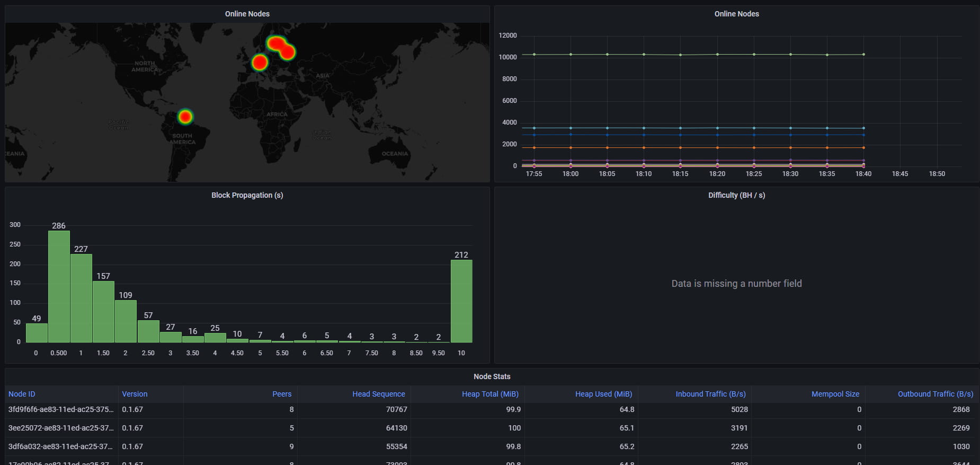
Task: Open the Node Stats panel title menu
Action: coord(492,376)
